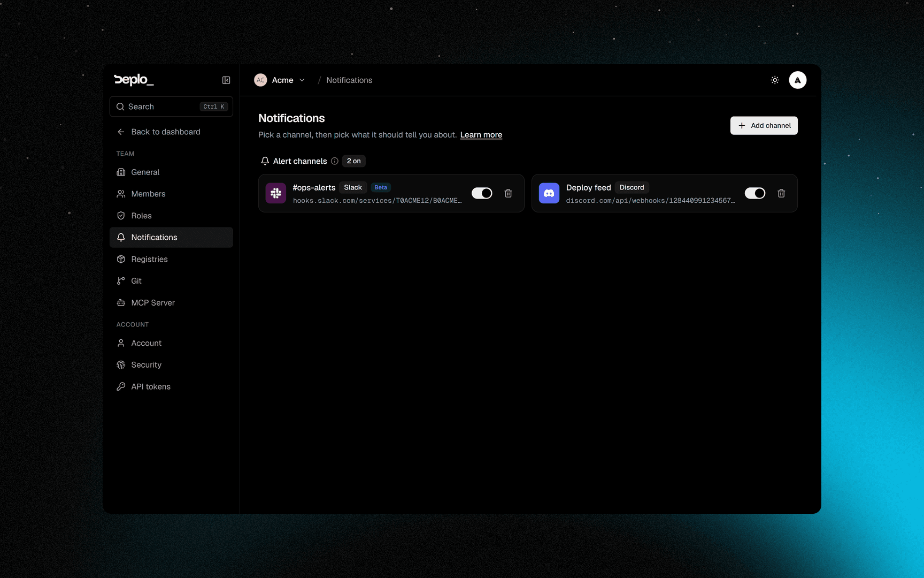
Task: Click the Ctrl K shortcut badge
Action: pyautogui.click(x=214, y=107)
